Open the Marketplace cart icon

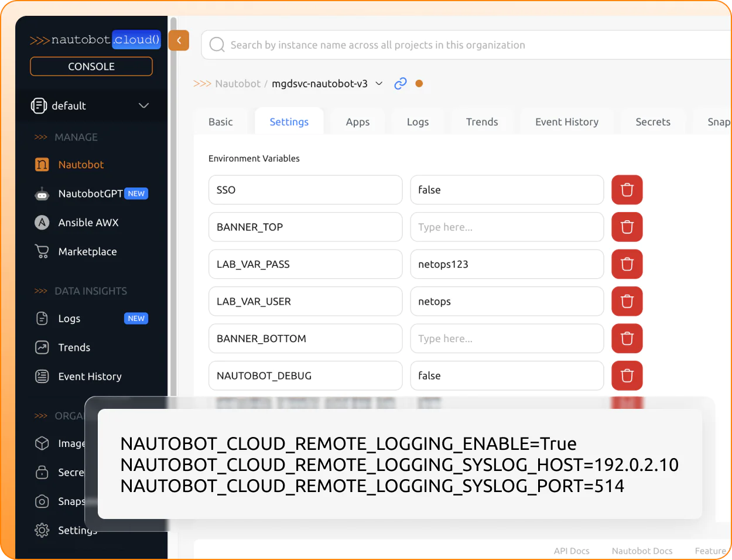click(42, 251)
